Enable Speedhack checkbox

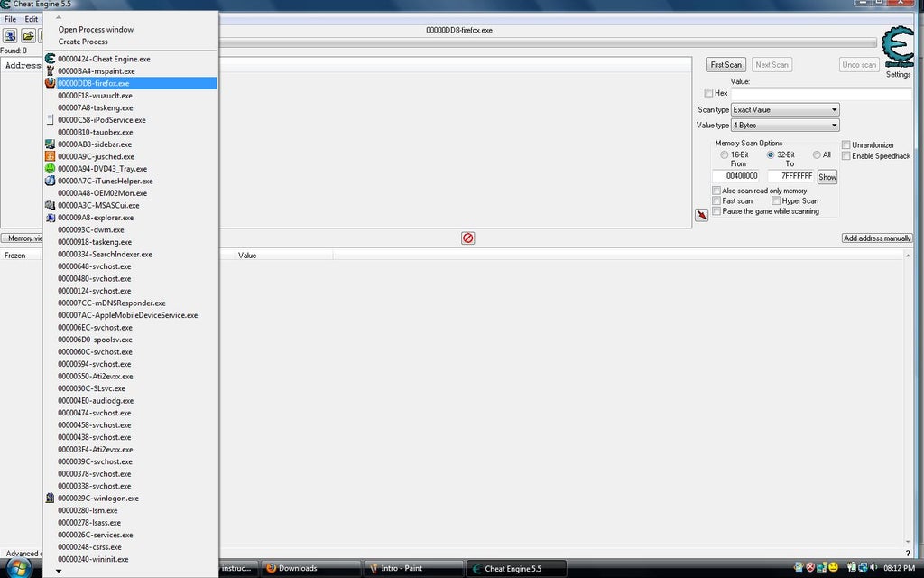(845, 156)
